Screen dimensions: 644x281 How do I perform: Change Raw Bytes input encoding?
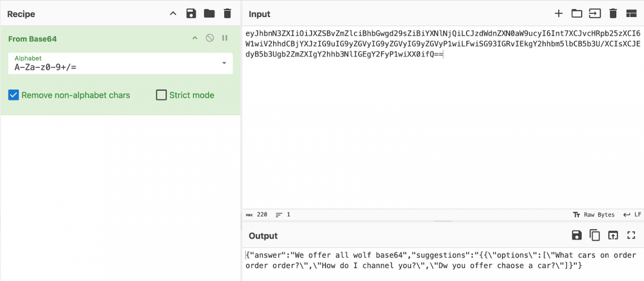(594, 215)
